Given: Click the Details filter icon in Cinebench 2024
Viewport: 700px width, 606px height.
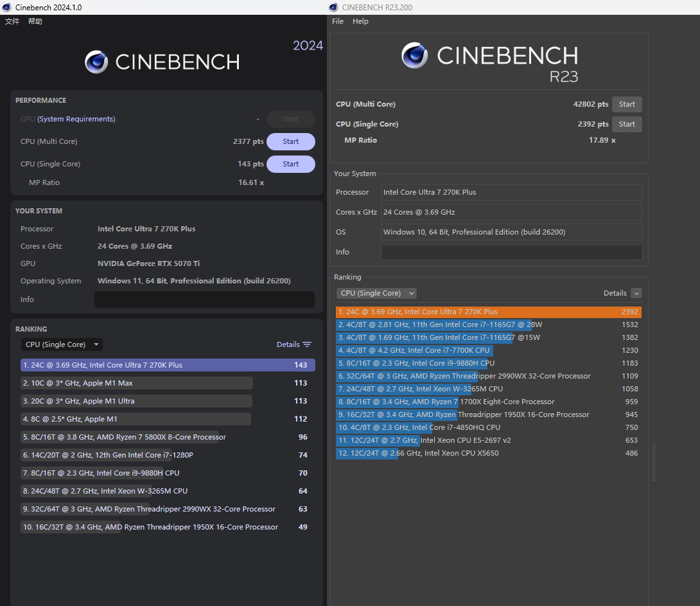Looking at the screenshot, I should (307, 344).
